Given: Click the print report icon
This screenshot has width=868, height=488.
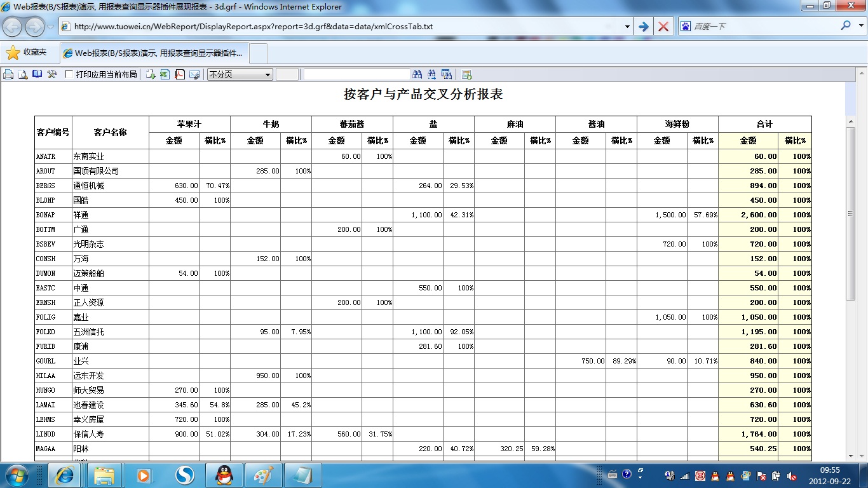Looking at the screenshot, I should tap(8, 74).
